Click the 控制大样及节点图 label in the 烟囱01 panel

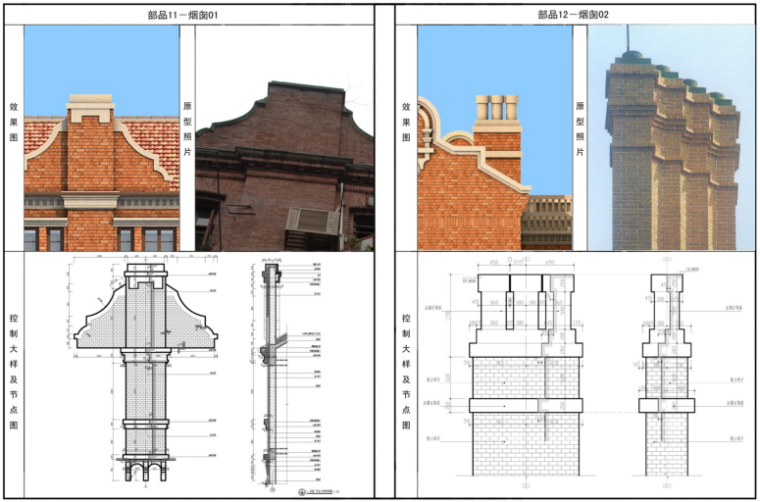click(14, 372)
